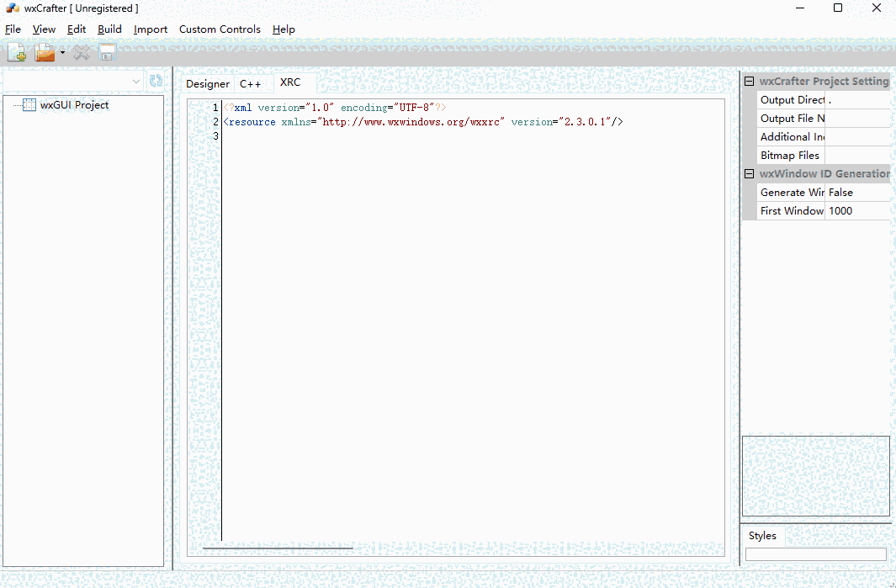896x588 pixels.
Task: Click the horizontal scrollbar under the XRC editor
Action: [278, 548]
